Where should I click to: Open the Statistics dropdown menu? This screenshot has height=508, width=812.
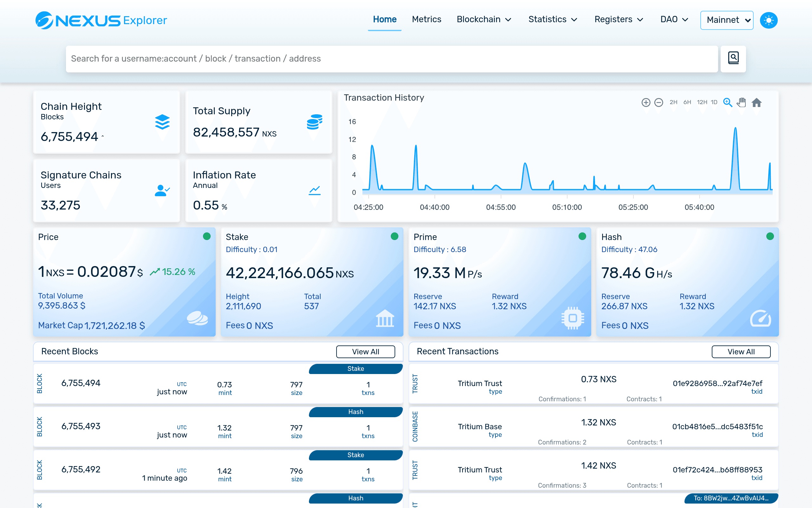[553, 19]
